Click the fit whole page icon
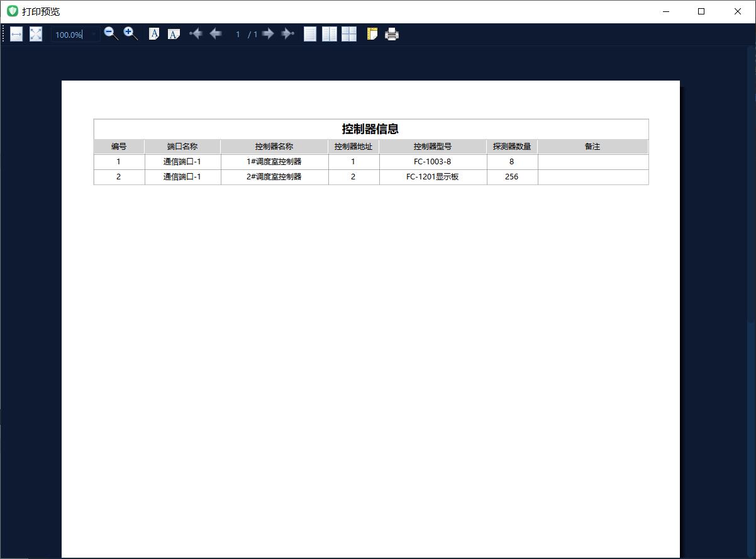The height and width of the screenshot is (559, 756). pos(36,35)
